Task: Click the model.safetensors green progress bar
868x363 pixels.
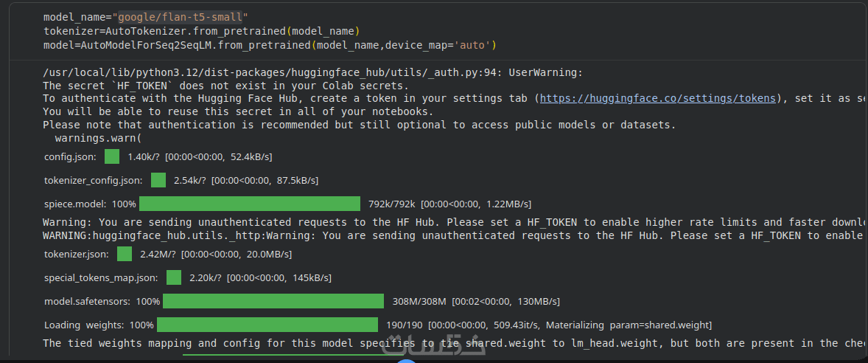Action: pyautogui.click(x=273, y=301)
